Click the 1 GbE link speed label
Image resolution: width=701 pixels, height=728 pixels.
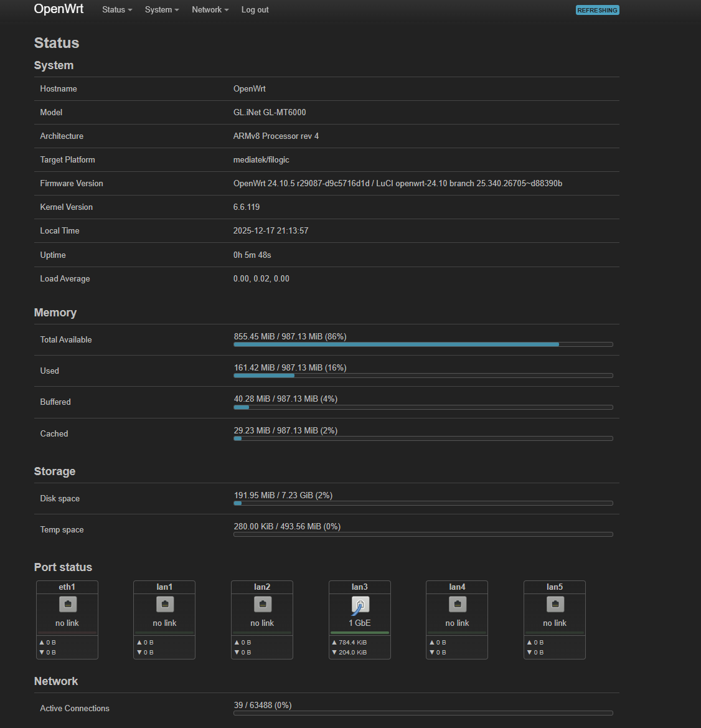pyautogui.click(x=360, y=623)
